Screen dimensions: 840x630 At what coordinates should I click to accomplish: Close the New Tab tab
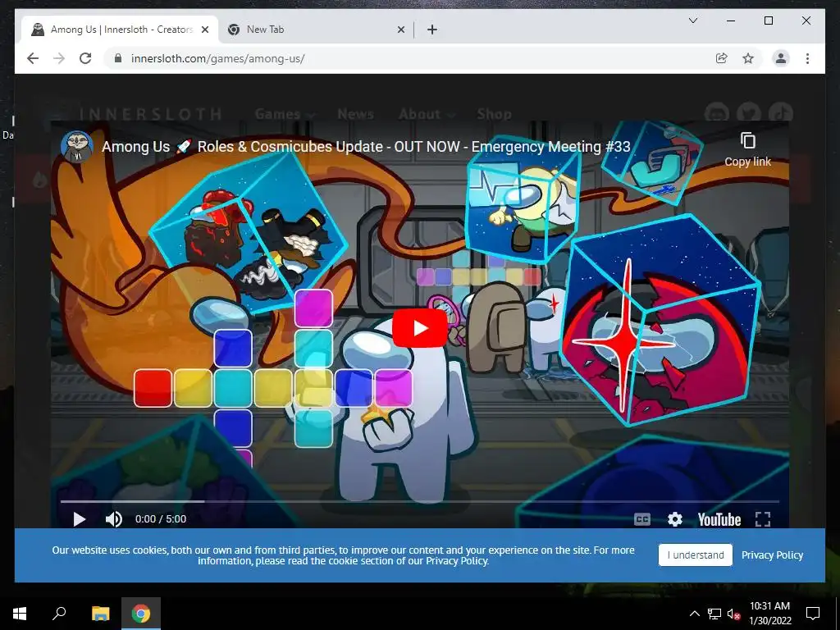[x=400, y=30]
